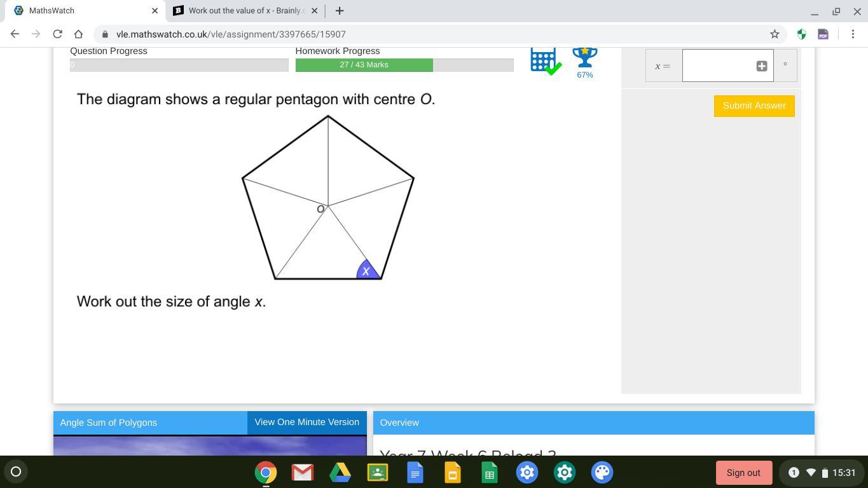Click the Wi-Fi status icon

(x=811, y=472)
